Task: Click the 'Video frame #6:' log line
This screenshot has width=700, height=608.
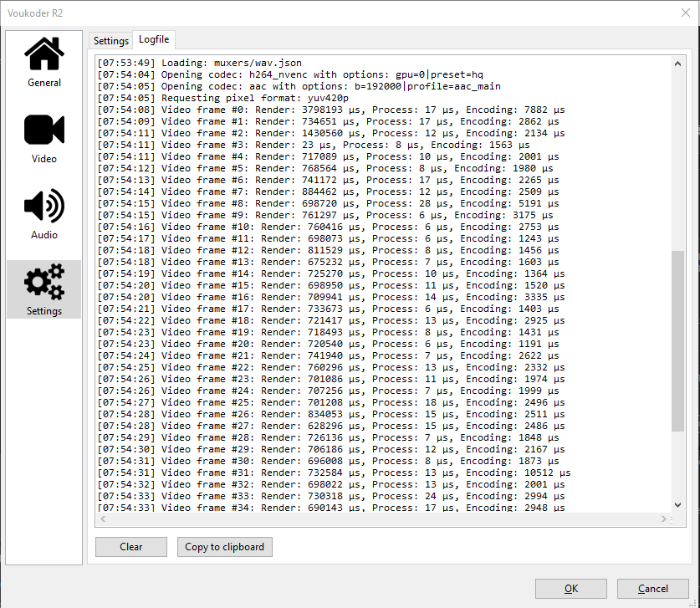Action: point(328,180)
